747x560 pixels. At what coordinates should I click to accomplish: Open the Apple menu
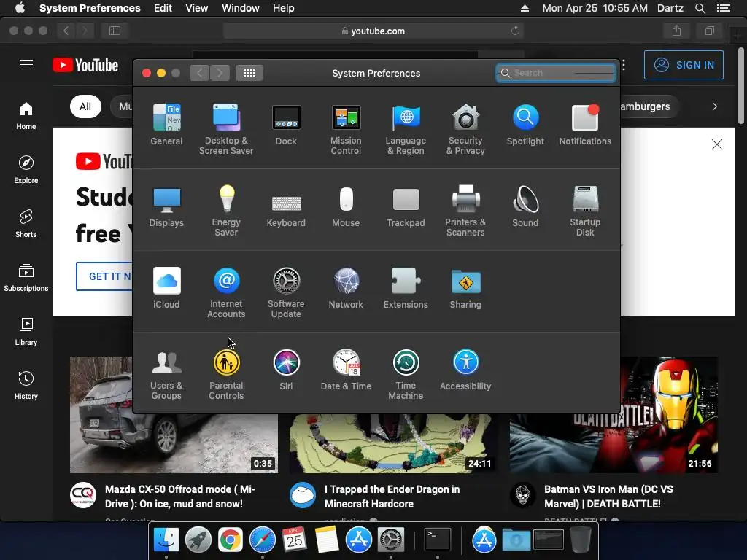click(20, 8)
